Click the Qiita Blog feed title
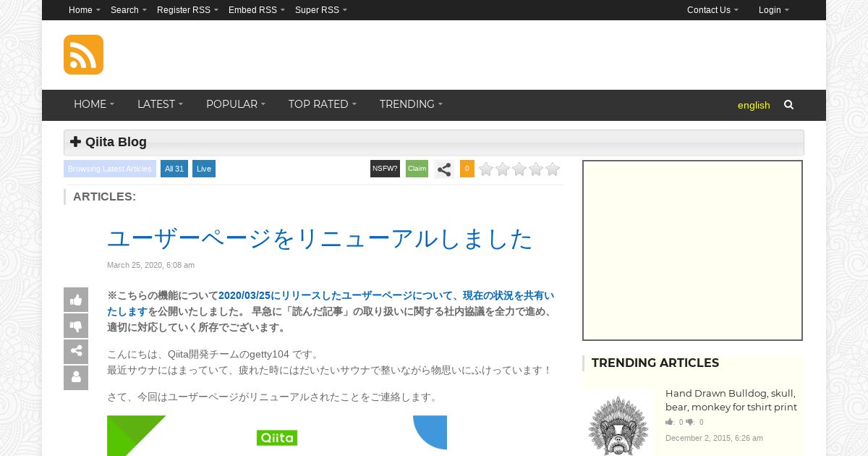Screen dimensions: 868x456 pyautogui.click(x=116, y=142)
